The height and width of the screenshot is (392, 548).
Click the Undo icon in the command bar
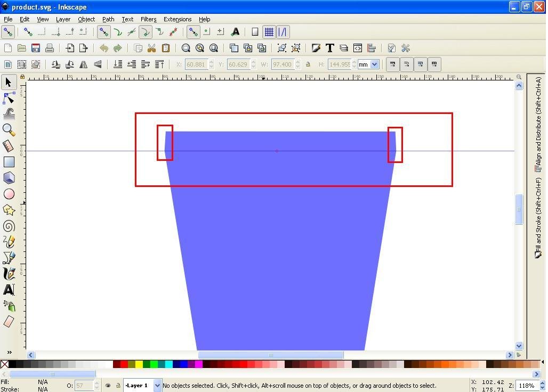coord(104,48)
